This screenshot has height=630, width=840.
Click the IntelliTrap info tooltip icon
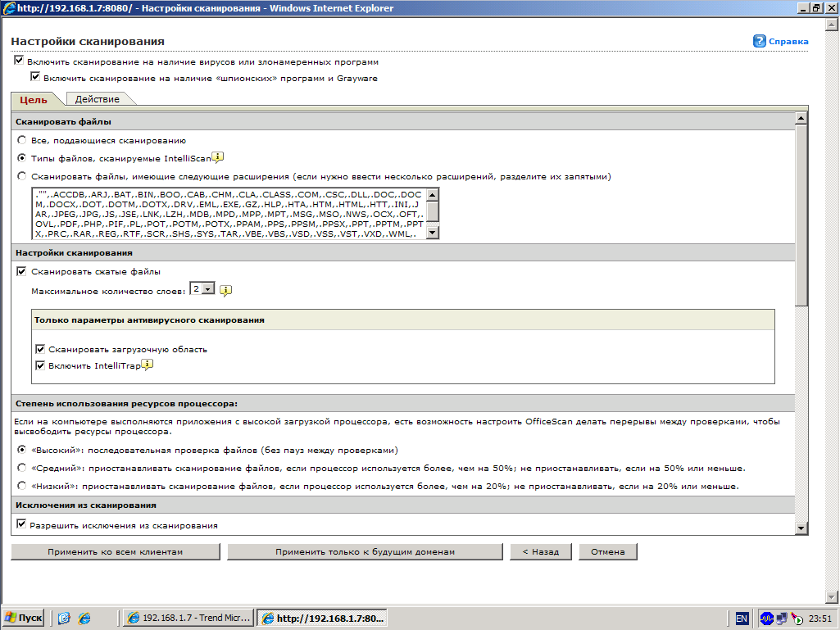pos(147,365)
